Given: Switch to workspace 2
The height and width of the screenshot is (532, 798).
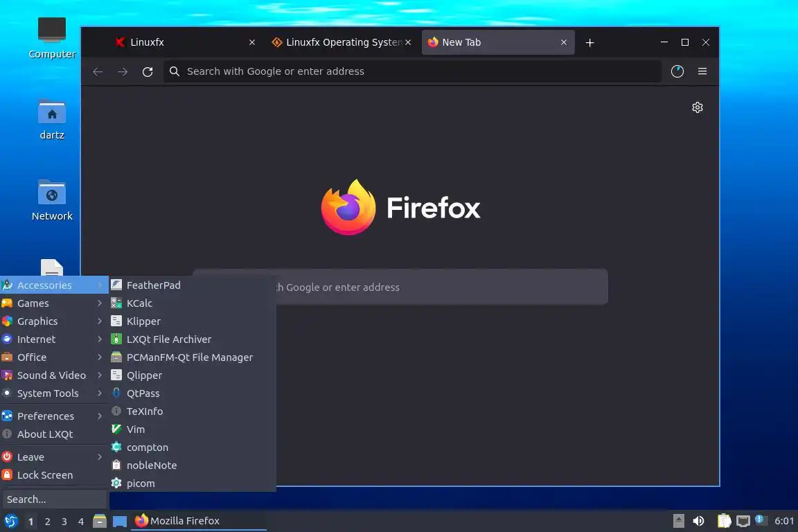Looking at the screenshot, I should pyautogui.click(x=47, y=522).
